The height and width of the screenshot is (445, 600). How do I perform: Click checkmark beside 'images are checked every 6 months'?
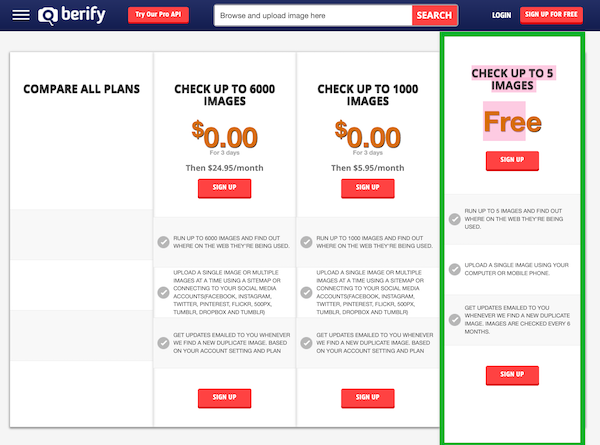455,319
